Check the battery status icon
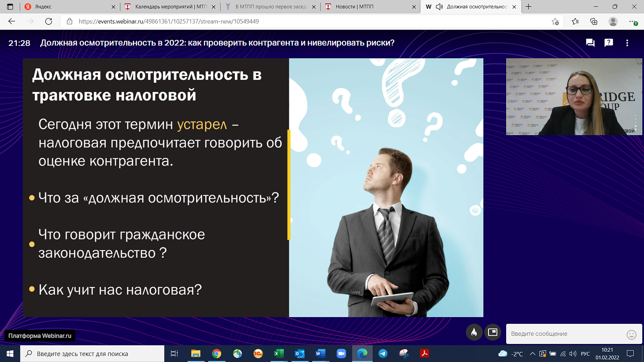Viewport: 644px width, 362px height. point(553,354)
